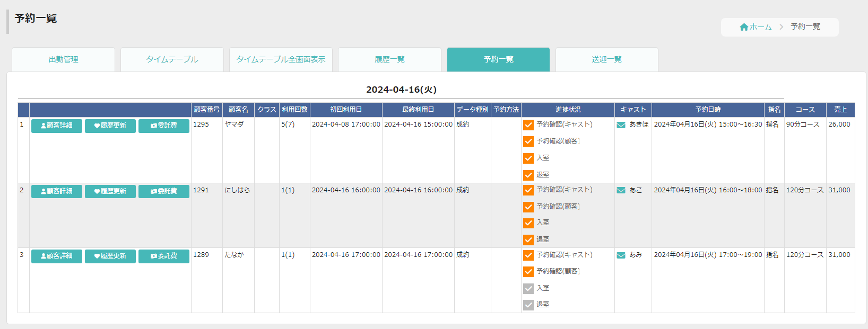Click 委託費 money button for たなか

click(x=164, y=256)
